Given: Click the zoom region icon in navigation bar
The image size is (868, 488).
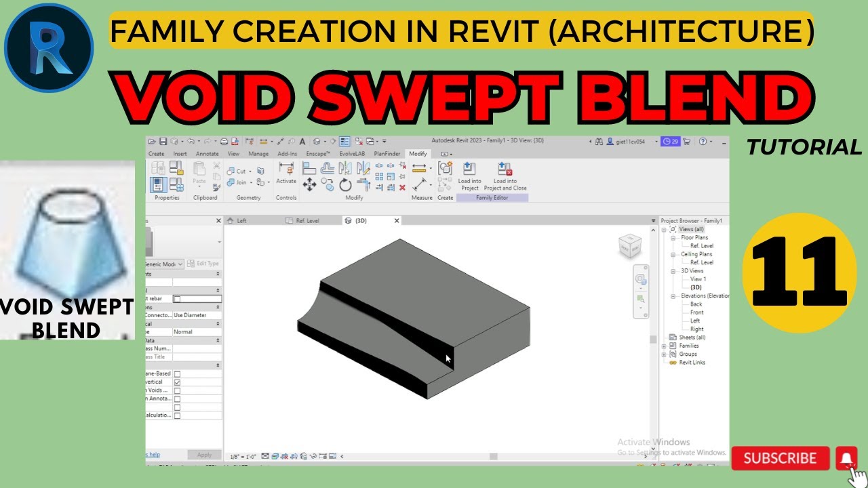Looking at the screenshot, I should point(641,298).
